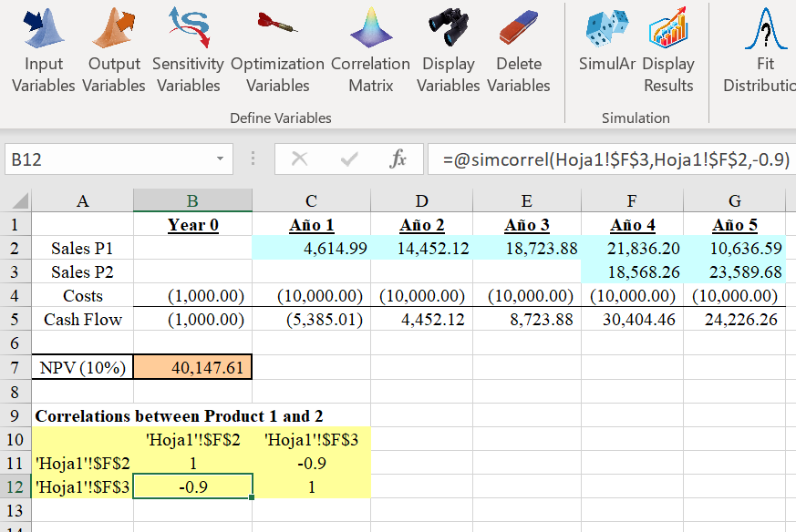796x532 pixels.
Task: Open Insert Function fx dialog
Action: pos(398,159)
